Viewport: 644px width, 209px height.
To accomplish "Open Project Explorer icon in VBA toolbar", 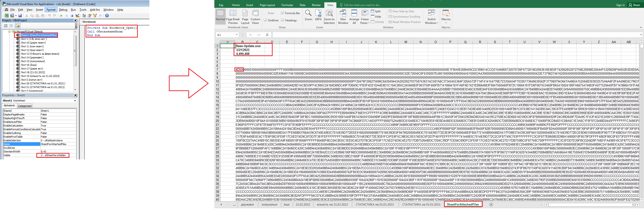I will (84, 16).
